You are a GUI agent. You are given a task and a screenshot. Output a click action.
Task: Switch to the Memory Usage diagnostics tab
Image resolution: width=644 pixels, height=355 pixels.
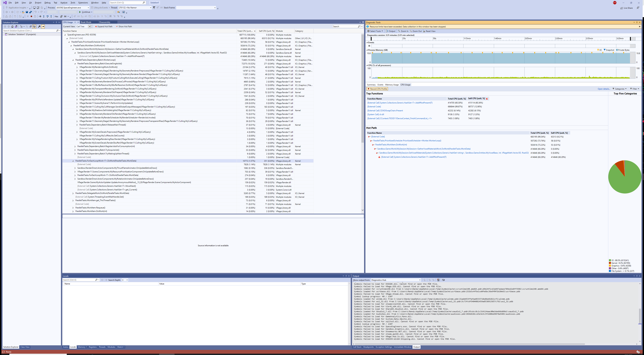(x=392, y=85)
